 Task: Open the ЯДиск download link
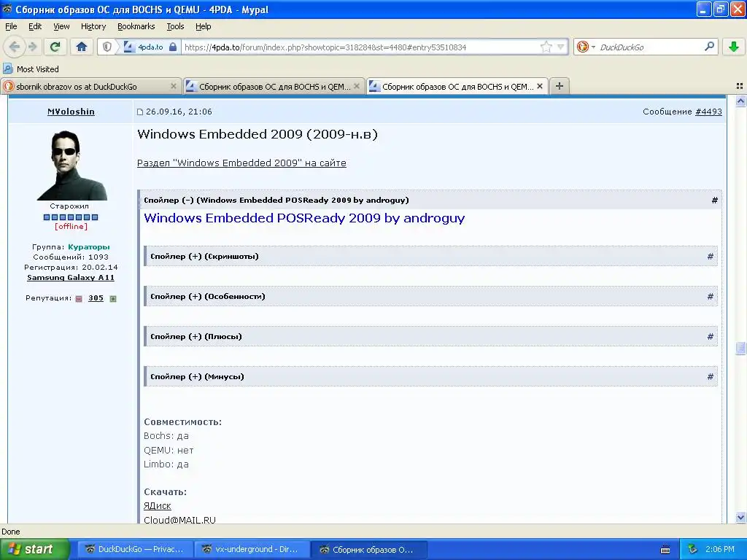pyautogui.click(x=158, y=506)
